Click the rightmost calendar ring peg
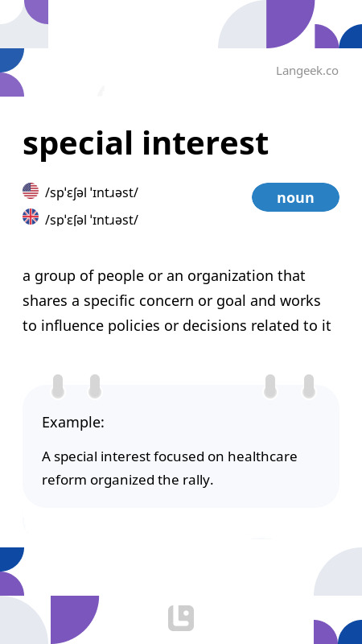 click(309, 386)
